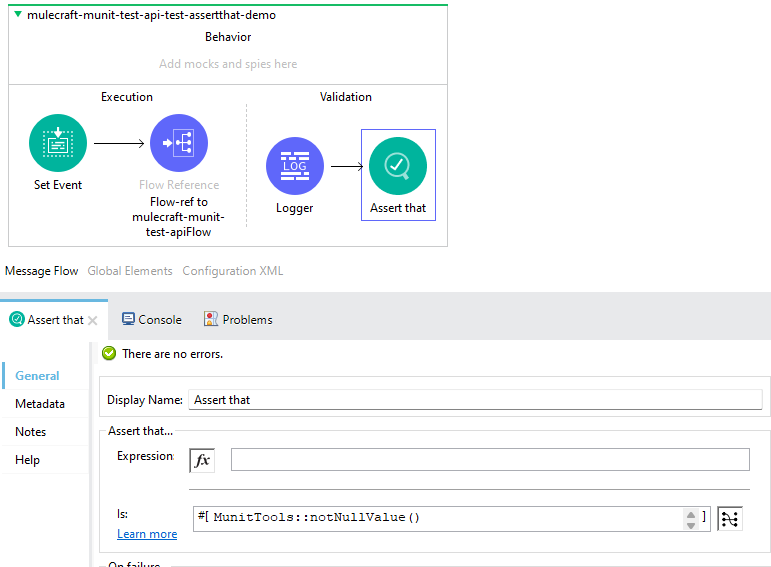Image resolution: width=771 pixels, height=567 pixels.
Task: Click the Assert that processor icon
Action: 398,166
